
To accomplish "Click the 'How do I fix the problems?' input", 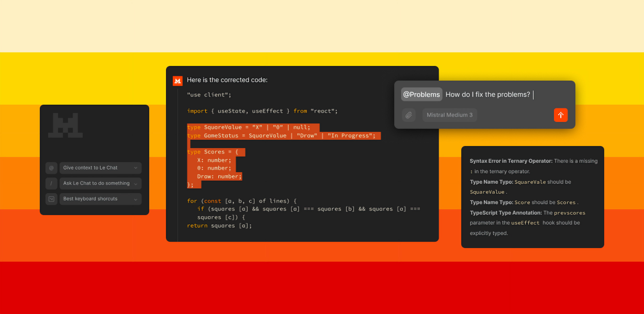I will [487, 94].
